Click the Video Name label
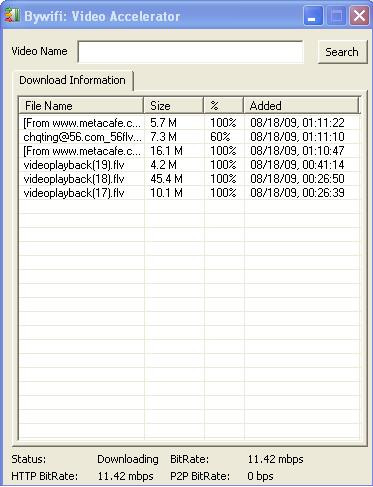This screenshot has width=373, height=487. coord(39,51)
